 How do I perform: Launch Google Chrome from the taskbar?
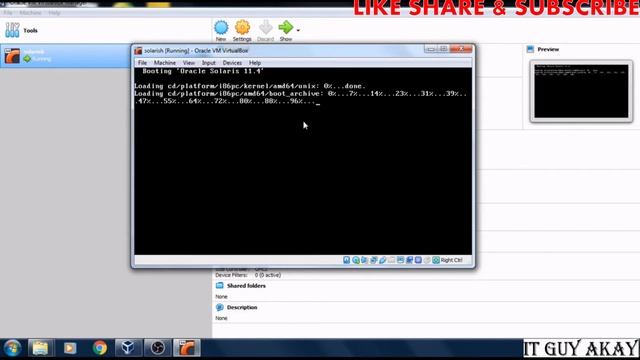pyautogui.click(x=100, y=348)
